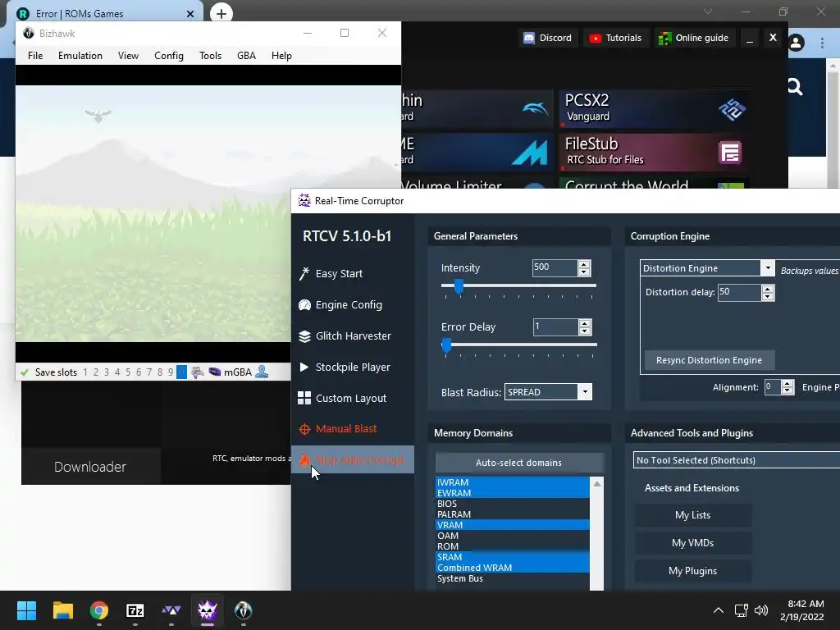Screen dimensions: 840x630
Task: Click the Distortion delay input field
Action: (x=739, y=293)
